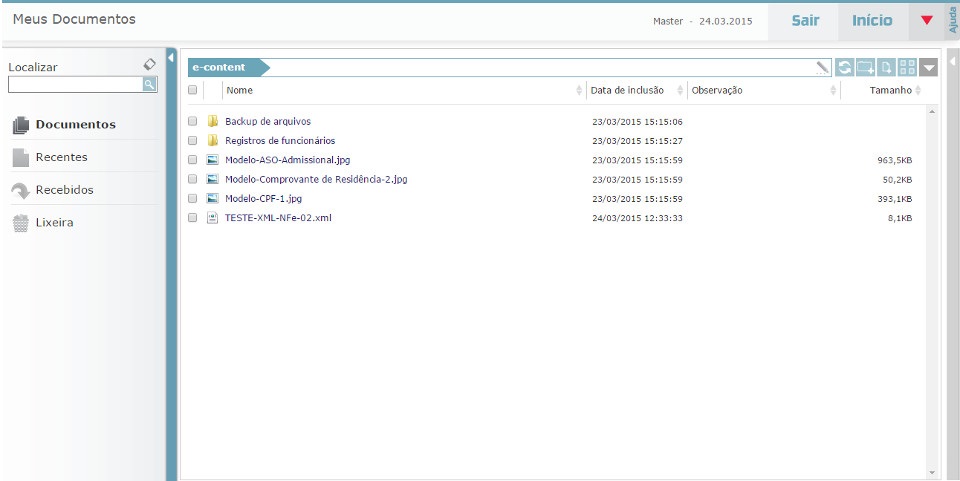Click the add new document icon
Image resolution: width=960 pixels, height=481 pixels.
point(887,68)
